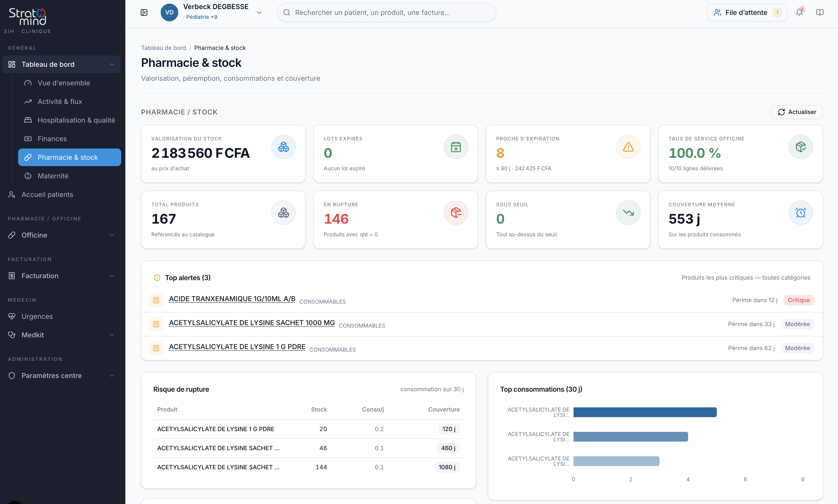
Task: Open the notifications bell
Action: click(799, 12)
